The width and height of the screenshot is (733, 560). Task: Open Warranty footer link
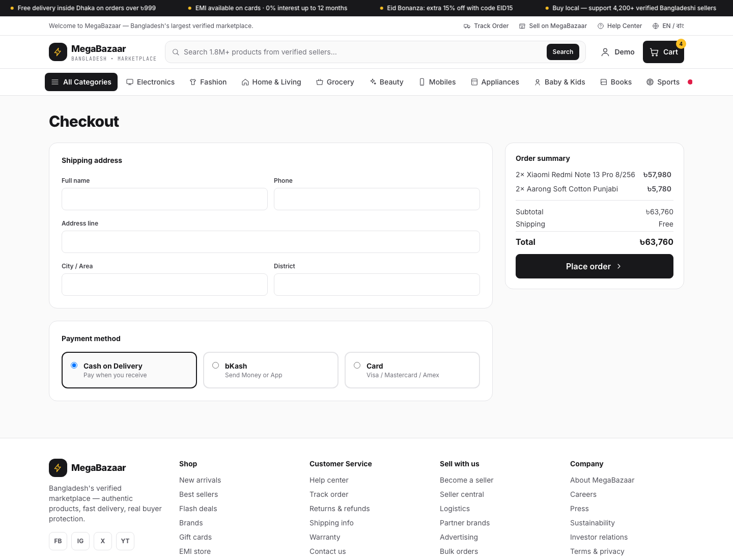tap(325, 537)
